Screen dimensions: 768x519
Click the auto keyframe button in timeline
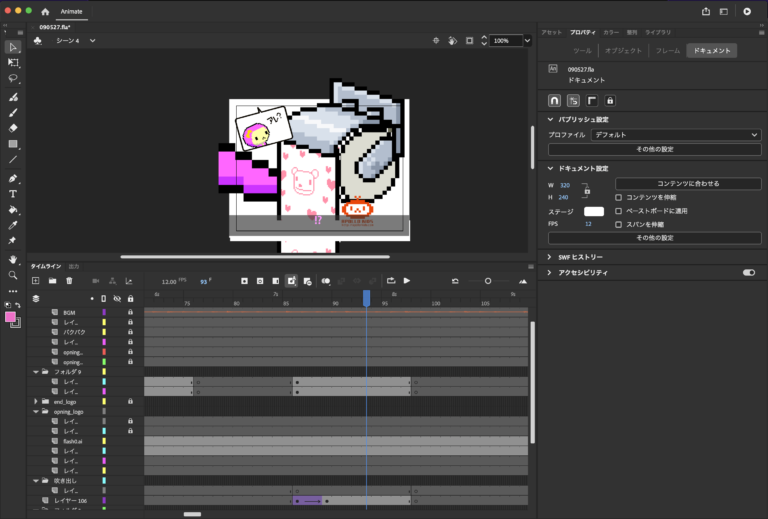(291, 281)
